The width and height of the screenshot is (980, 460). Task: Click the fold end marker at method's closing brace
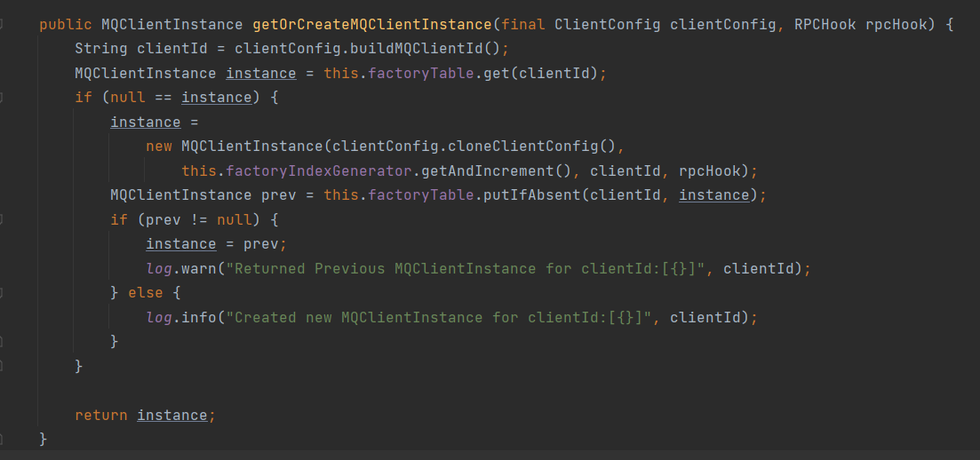point(2,439)
